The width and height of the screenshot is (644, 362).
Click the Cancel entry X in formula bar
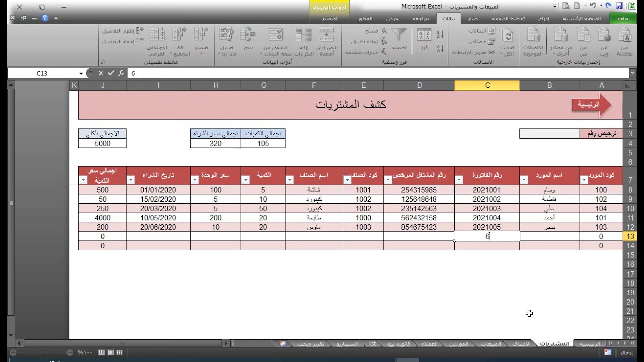click(102, 73)
